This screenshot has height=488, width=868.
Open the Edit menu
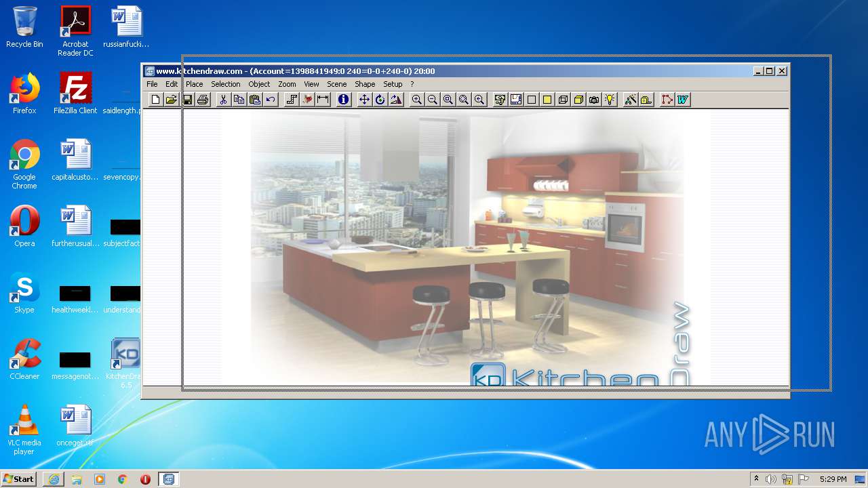tap(172, 84)
